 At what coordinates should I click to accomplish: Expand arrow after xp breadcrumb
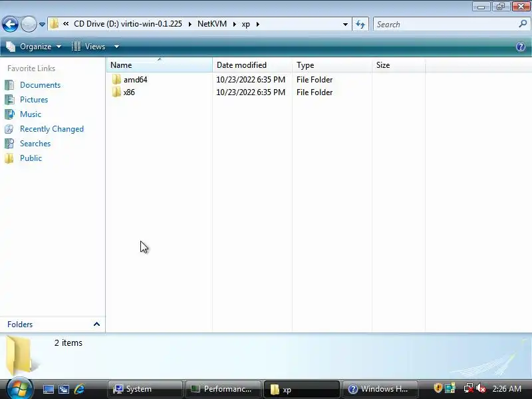coord(258,24)
